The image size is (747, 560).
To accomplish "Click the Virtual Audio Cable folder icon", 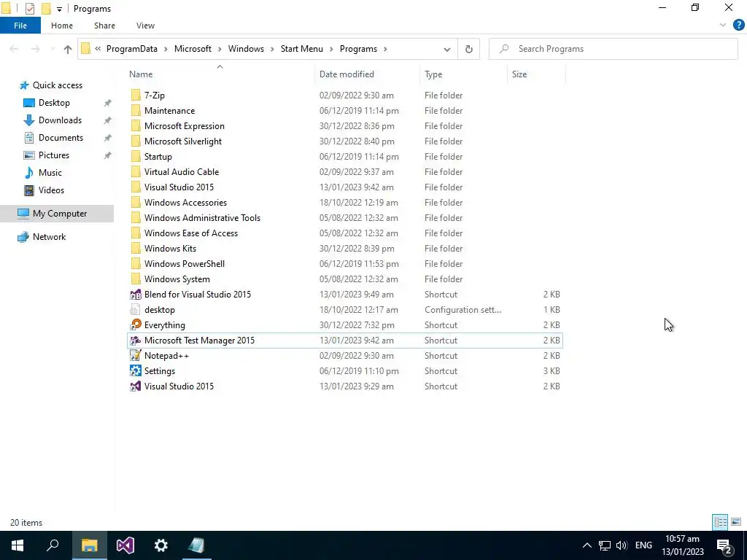I will tap(136, 172).
